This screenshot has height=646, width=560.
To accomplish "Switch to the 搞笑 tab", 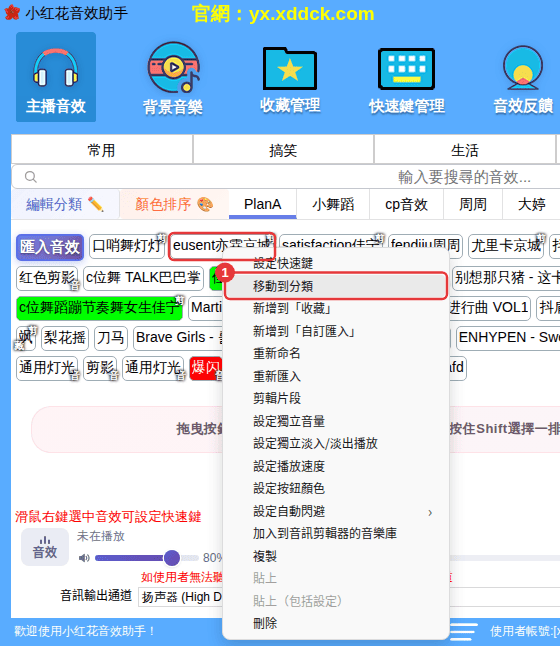I will 283,150.
